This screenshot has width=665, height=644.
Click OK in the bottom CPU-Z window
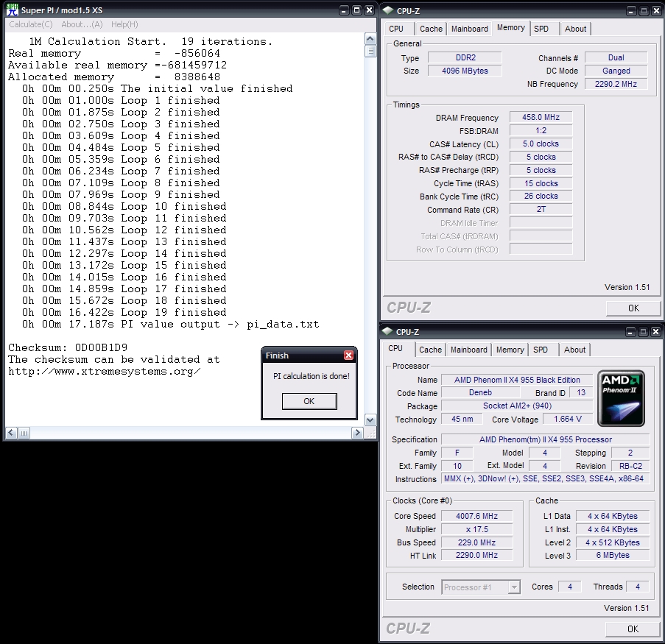633,629
